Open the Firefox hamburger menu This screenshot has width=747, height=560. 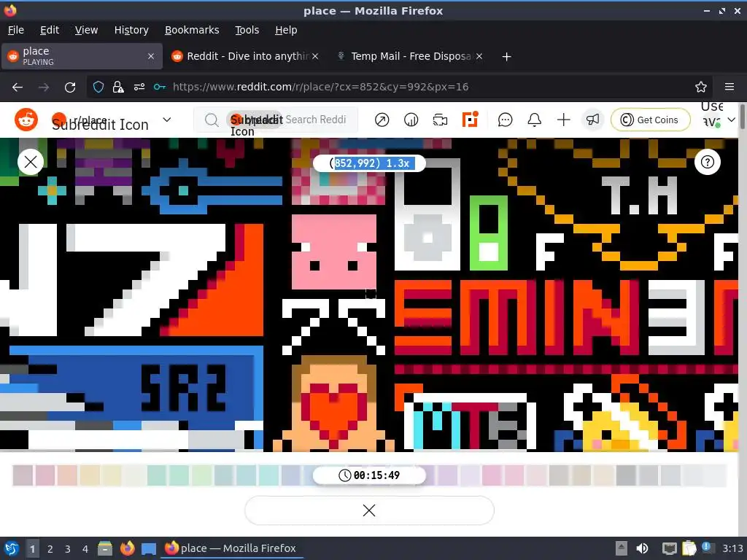[729, 87]
